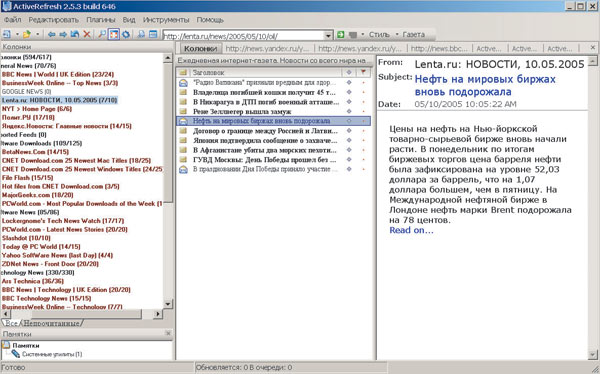The image size is (600, 374).
Task: Sort articles by the Заголовок column header
Action: pos(266,72)
